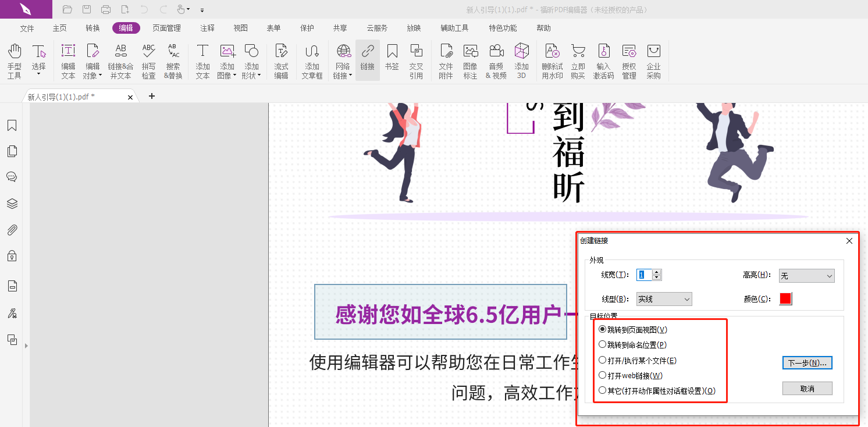
Task: Click the red 颜色 color swatch
Action: click(785, 298)
